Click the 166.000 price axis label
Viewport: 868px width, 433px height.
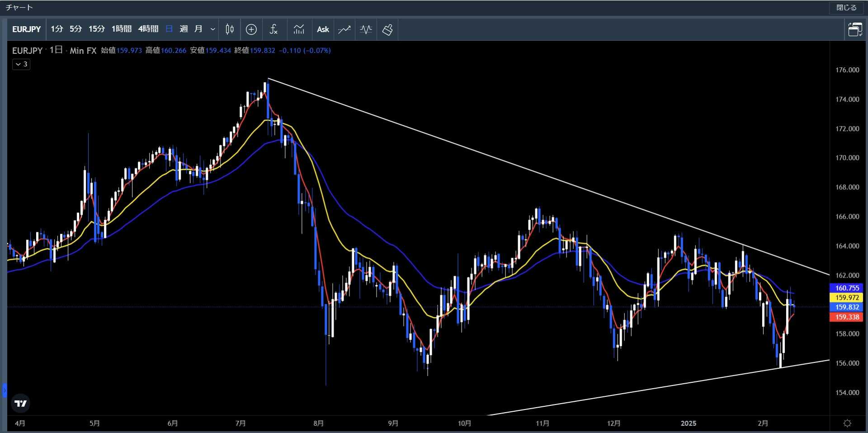(x=847, y=216)
